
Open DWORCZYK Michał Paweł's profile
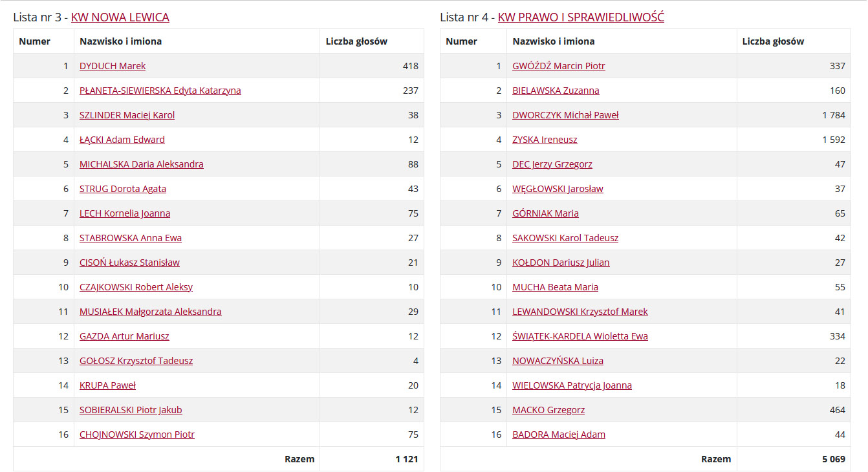[x=565, y=115]
